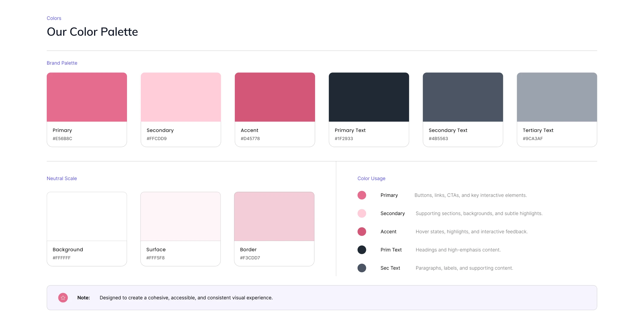This screenshot has width=644, height=323.
Task: Click the Secondary dot in Color Usage
Action: tap(362, 213)
